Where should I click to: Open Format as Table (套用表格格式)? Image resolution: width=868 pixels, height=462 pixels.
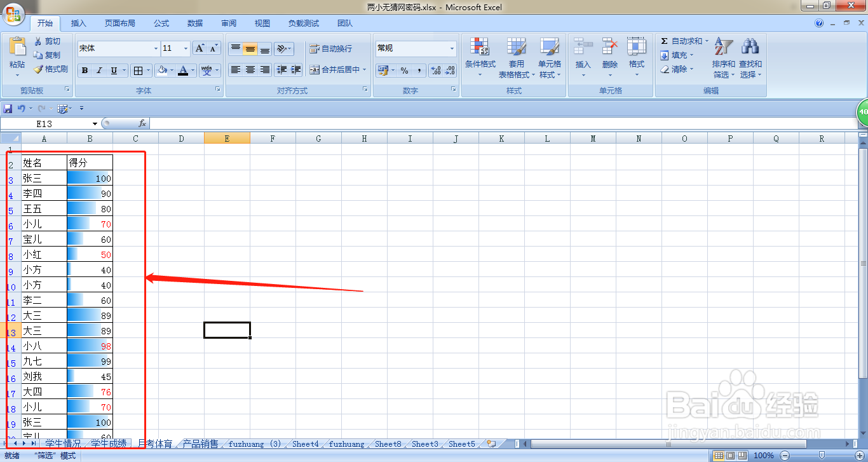[517, 58]
